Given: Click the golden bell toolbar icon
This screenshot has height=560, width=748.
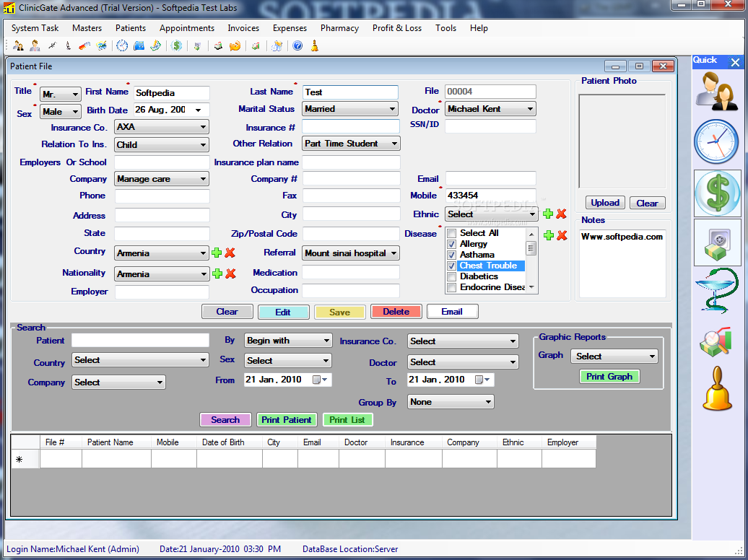Looking at the screenshot, I should pyautogui.click(x=314, y=45).
